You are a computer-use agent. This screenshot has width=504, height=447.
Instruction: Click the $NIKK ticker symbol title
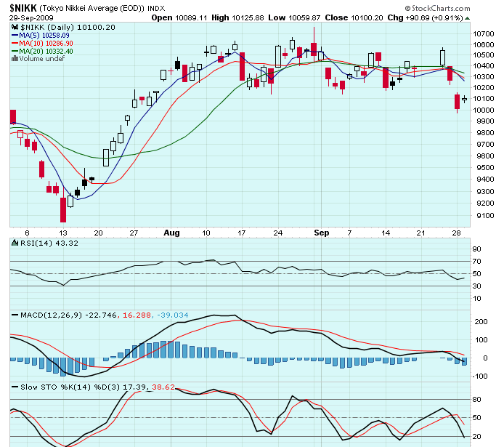pos(23,8)
